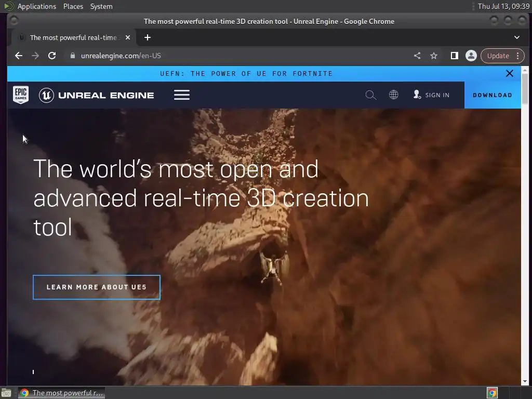Screen dimensions: 532x399
Task: Click the Epic Games logo
Action: 21,95
